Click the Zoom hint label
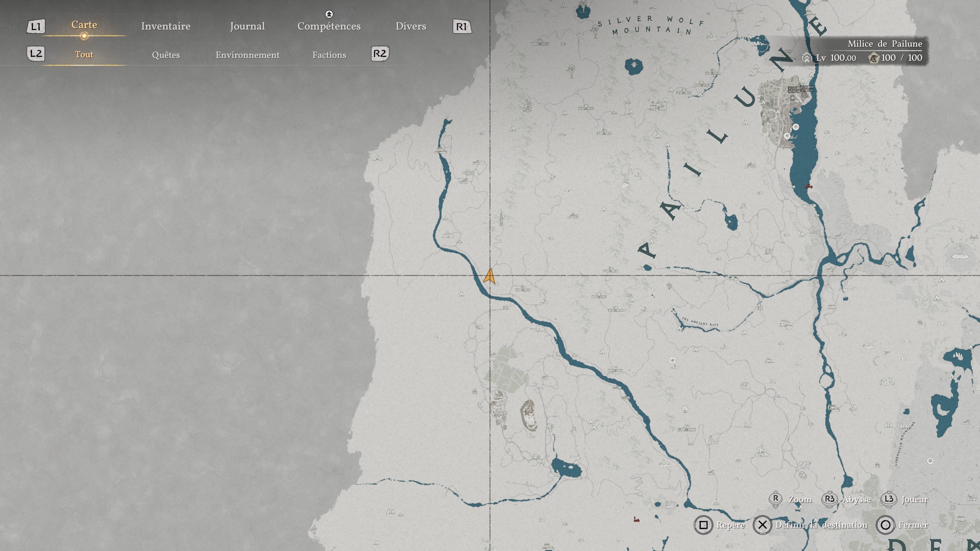Viewport: 980px width, 551px height. (800, 499)
